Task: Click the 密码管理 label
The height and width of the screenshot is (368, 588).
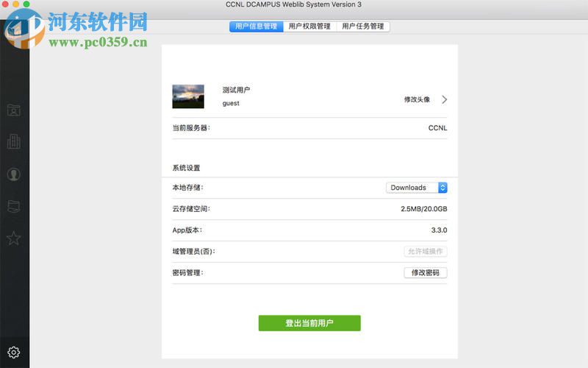Action: pyautogui.click(x=188, y=272)
